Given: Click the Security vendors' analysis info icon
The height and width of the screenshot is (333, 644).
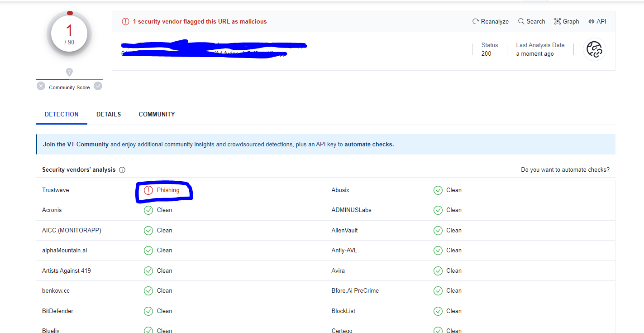Looking at the screenshot, I should [122, 170].
